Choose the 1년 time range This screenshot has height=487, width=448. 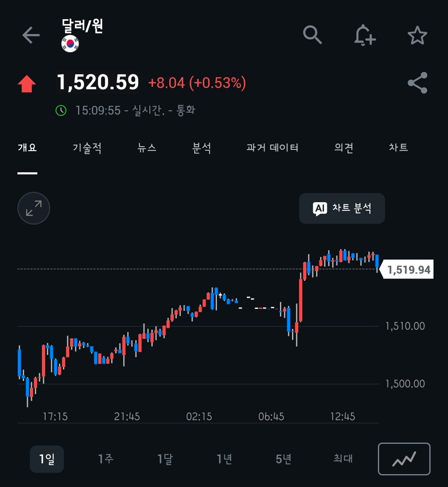click(x=224, y=459)
